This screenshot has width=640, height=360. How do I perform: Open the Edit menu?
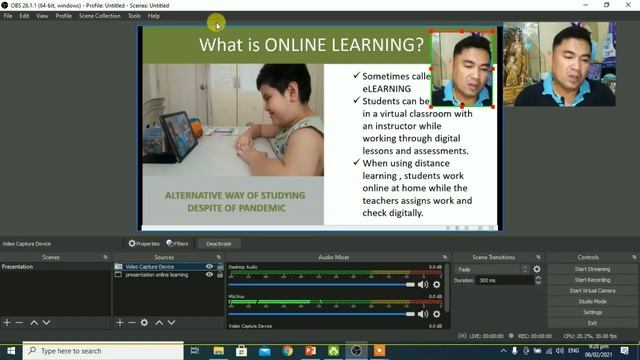point(24,16)
